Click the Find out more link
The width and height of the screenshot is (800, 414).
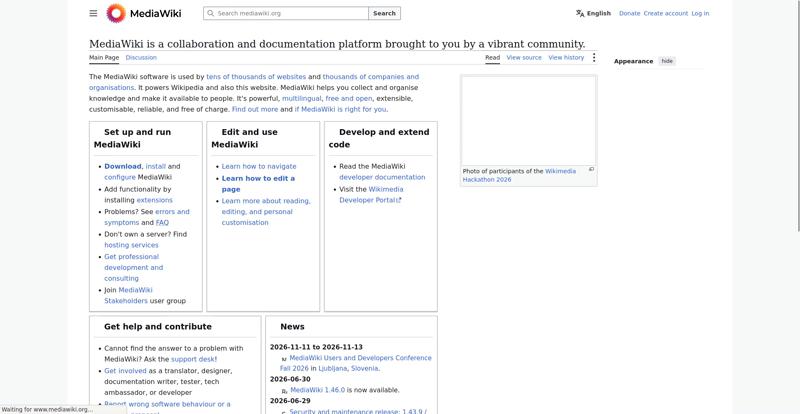(x=255, y=109)
